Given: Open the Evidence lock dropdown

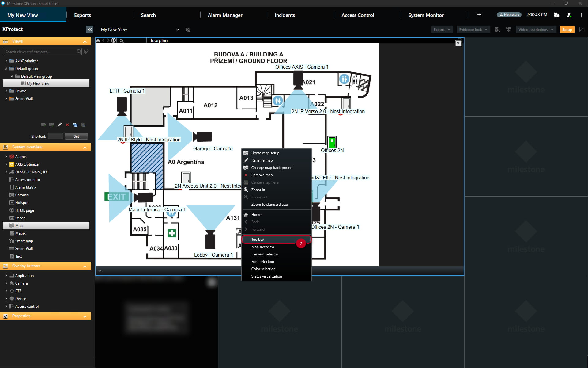Looking at the screenshot, I should click(x=473, y=30).
